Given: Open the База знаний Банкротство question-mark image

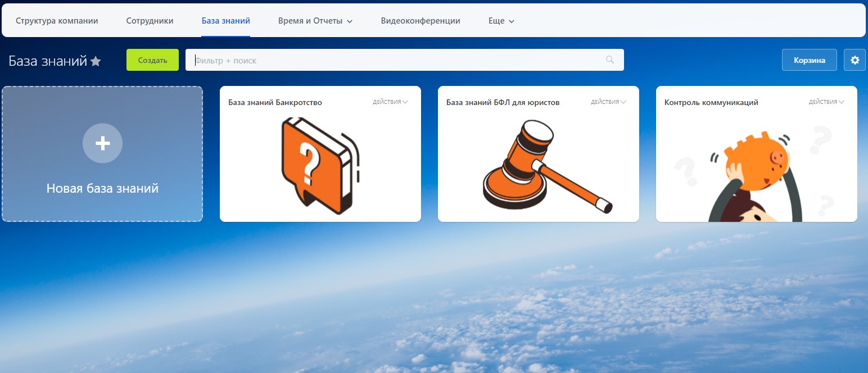Looking at the screenshot, I should [x=320, y=166].
